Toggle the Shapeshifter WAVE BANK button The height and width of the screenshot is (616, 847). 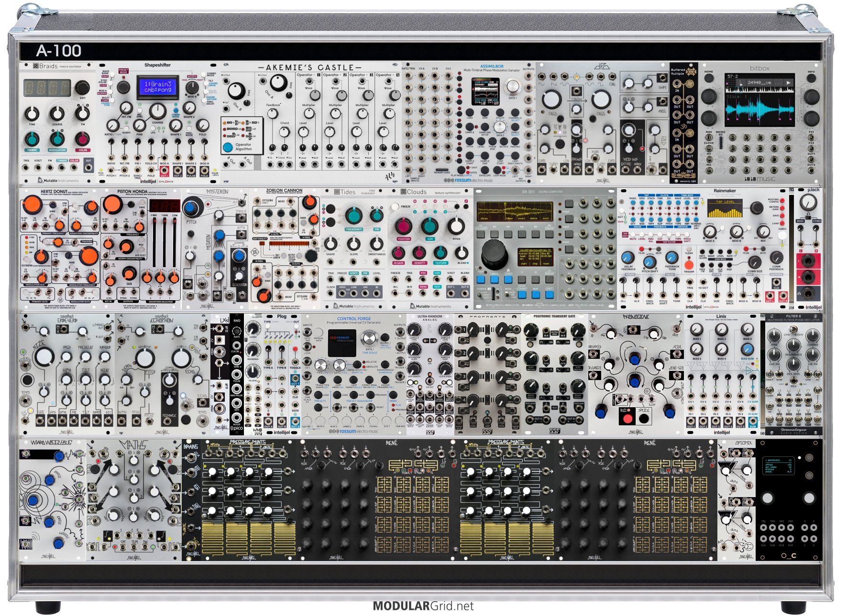pos(113,74)
